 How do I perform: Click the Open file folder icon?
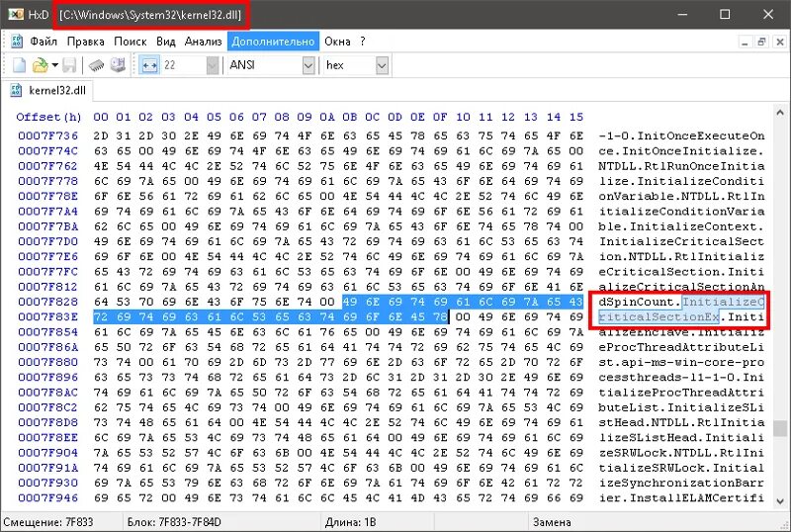pyautogui.click(x=40, y=65)
